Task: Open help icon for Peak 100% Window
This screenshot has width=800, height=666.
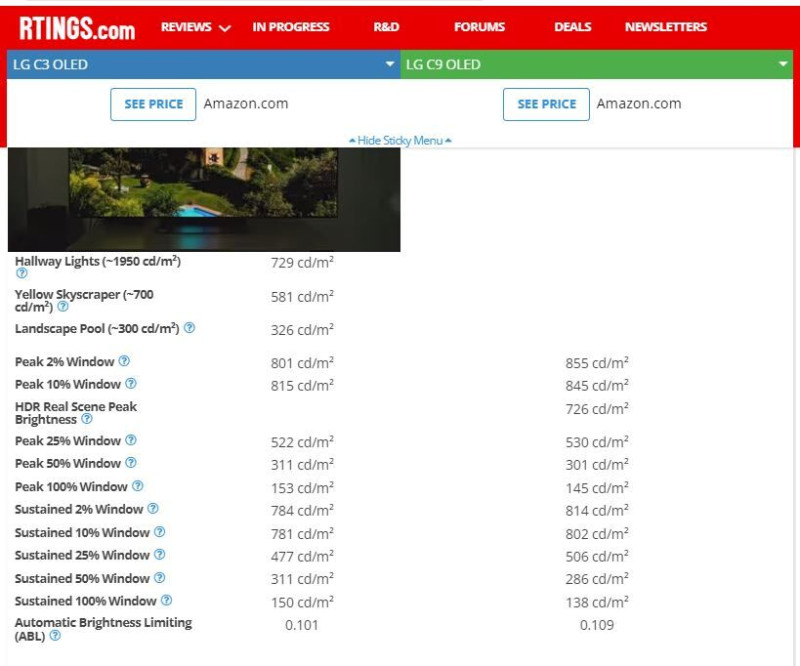Action: pyautogui.click(x=138, y=486)
